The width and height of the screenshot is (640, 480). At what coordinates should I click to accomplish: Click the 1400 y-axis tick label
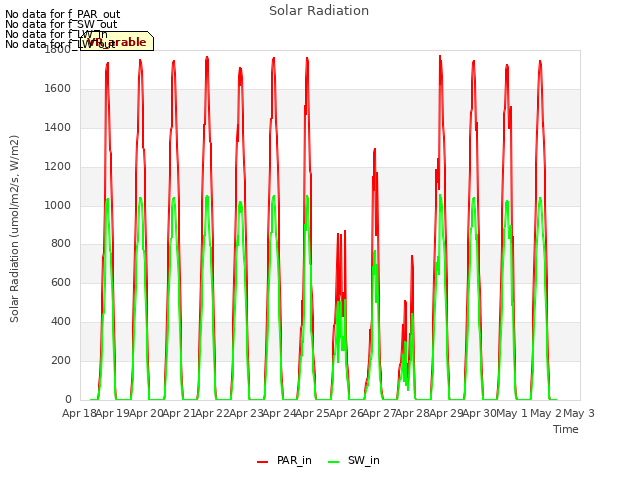(x=58, y=127)
